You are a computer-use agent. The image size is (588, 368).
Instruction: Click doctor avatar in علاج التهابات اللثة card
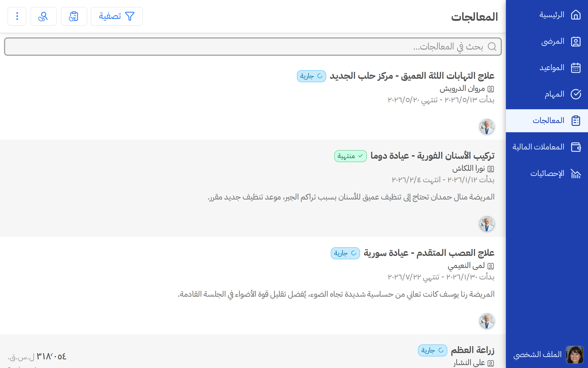[x=487, y=127]
